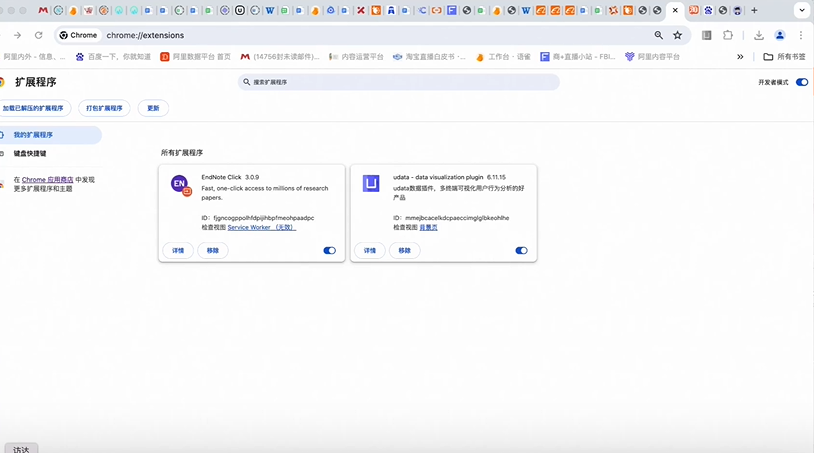Select 键盘快捷键 in the sidebar
The height and width of the screenshot is (453, 814).
point(30,154)
